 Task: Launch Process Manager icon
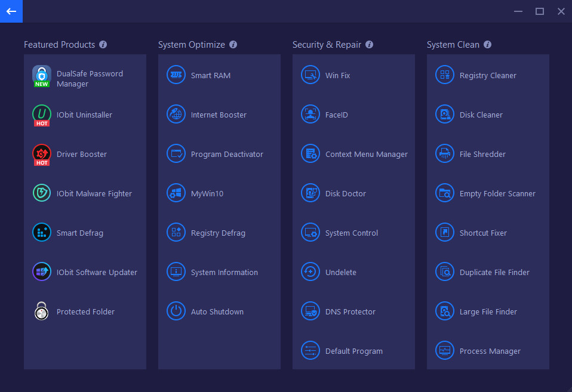click(x=444, y=350)
